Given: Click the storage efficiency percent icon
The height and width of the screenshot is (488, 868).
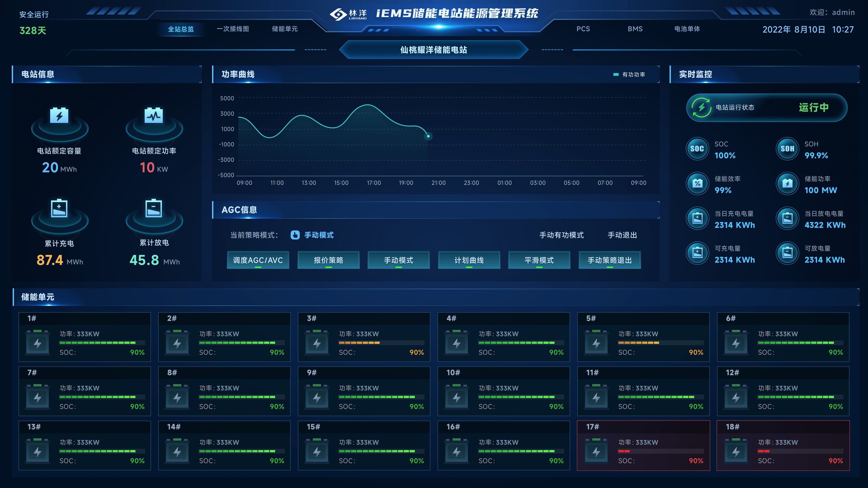Looking at the screenshot, I should pos(697,183).
